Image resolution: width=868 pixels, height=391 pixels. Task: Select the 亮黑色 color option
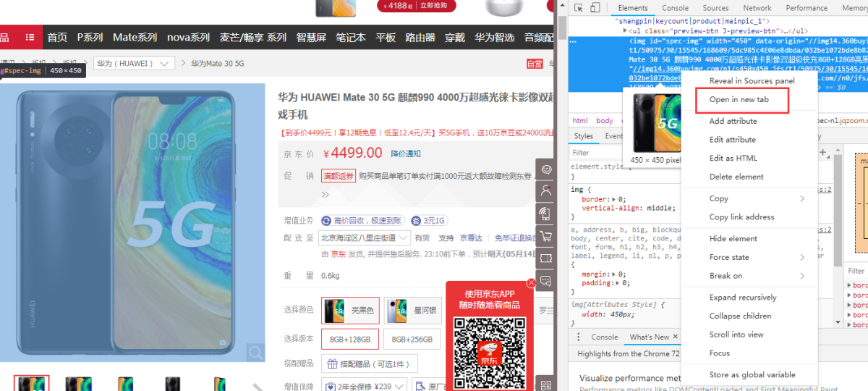350,310
